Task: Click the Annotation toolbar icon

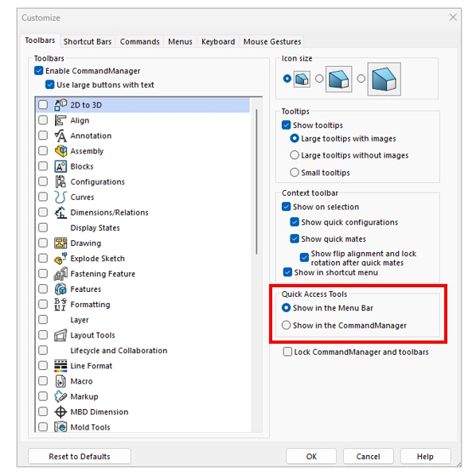Action: [x=60, y=136]
